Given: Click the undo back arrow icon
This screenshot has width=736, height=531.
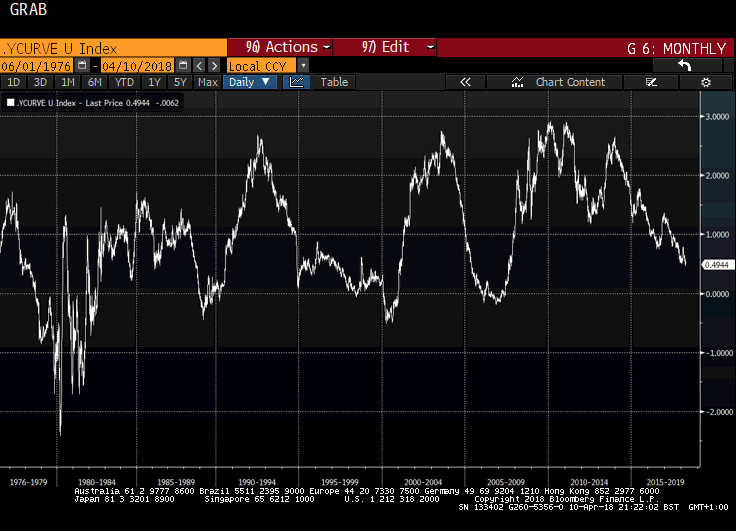Looking at the screenshot, I should pyautogui.click(x=685, y=65).
